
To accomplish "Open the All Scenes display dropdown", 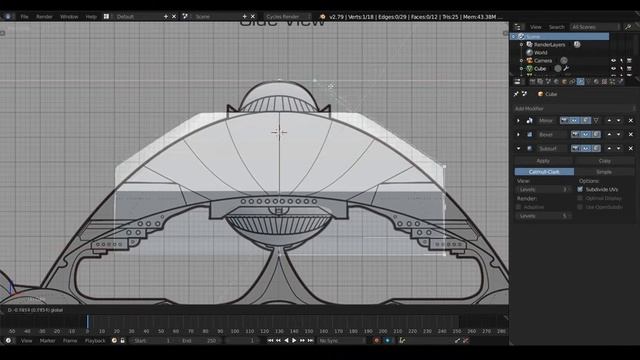I will click(x=595, y=27).
